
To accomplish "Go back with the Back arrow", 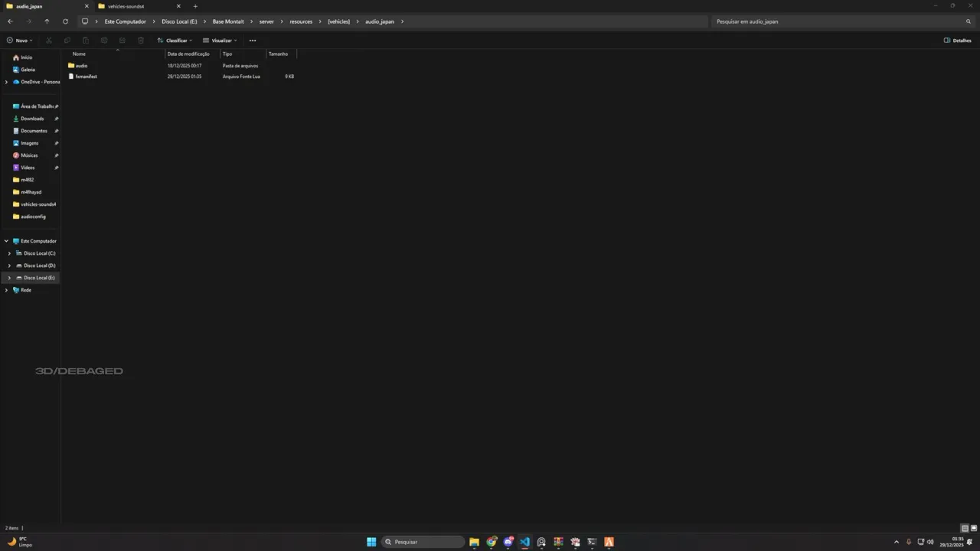I will click(x=10, y=21).
